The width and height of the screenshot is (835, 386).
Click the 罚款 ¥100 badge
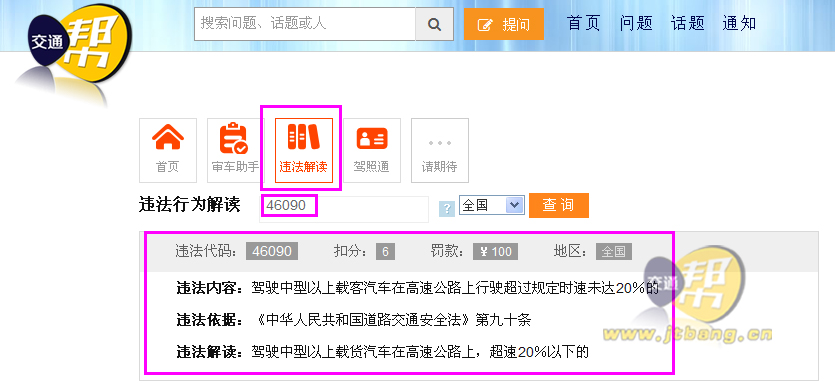point(495,251)
